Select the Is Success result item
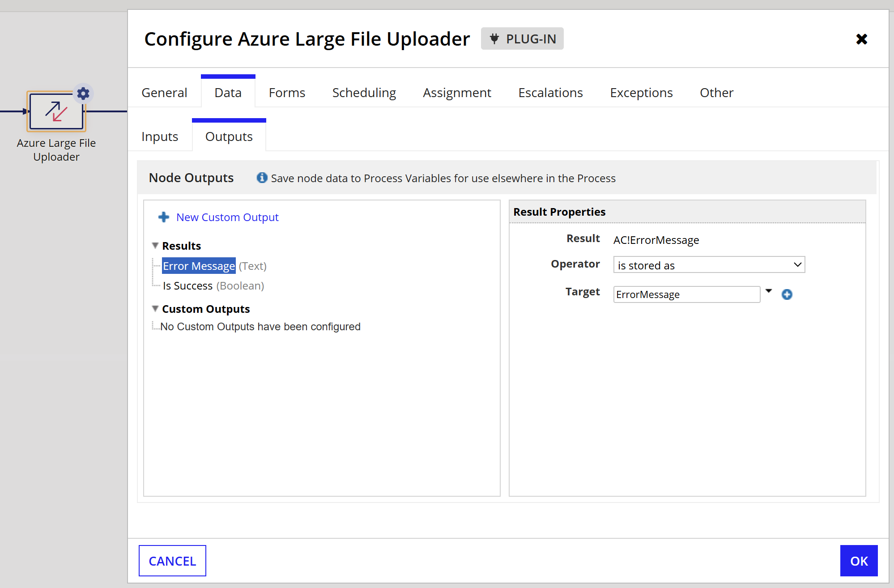 click(187, 285)
